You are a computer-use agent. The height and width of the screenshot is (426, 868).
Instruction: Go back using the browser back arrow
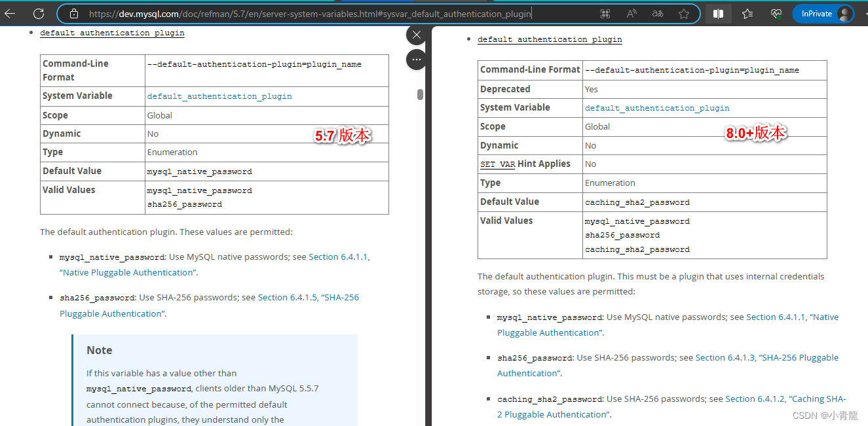pyautogui.click(x=10, y=13)
